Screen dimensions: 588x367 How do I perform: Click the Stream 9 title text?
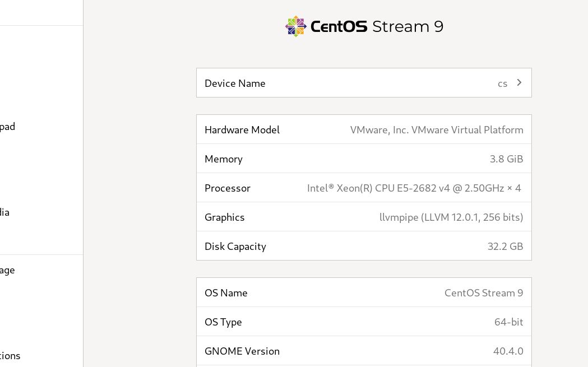(x=408, y=26)
